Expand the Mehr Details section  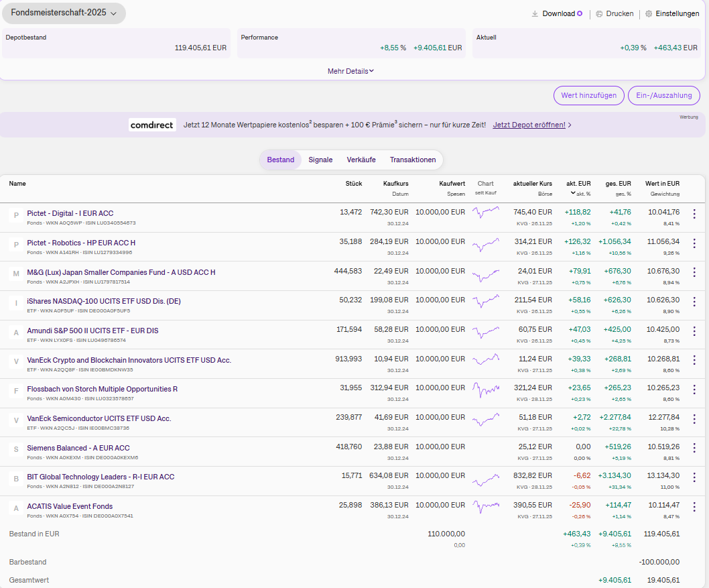[350, 71]
